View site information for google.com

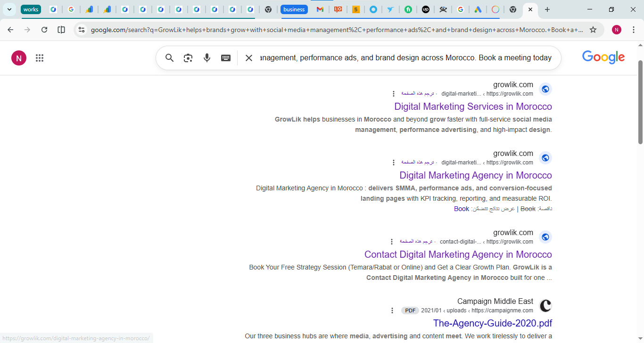coord(82,30)
